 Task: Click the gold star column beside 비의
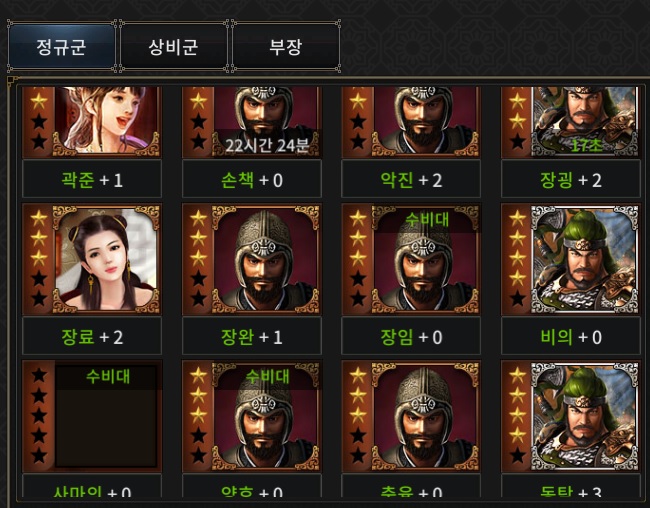tap(517, 258)
